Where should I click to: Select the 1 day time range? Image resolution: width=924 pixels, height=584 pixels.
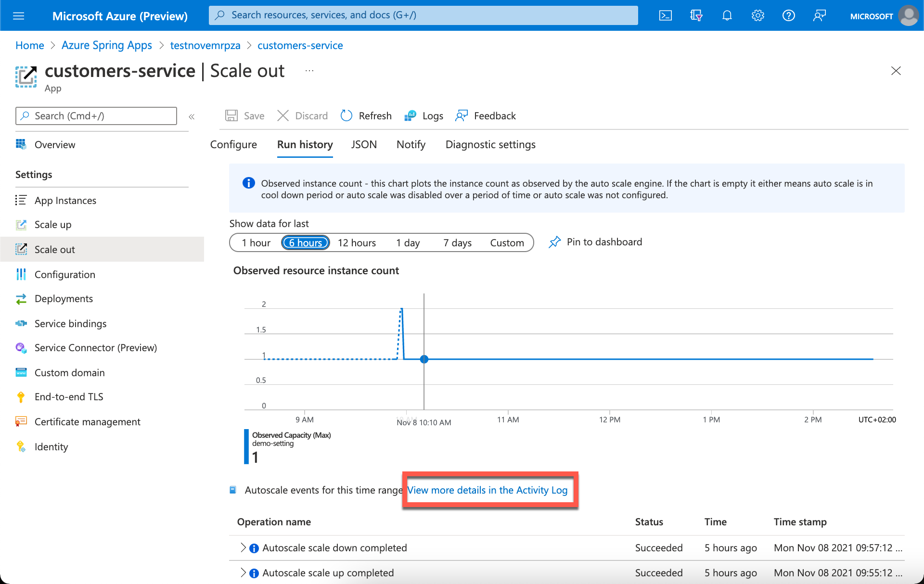(408, 242)
